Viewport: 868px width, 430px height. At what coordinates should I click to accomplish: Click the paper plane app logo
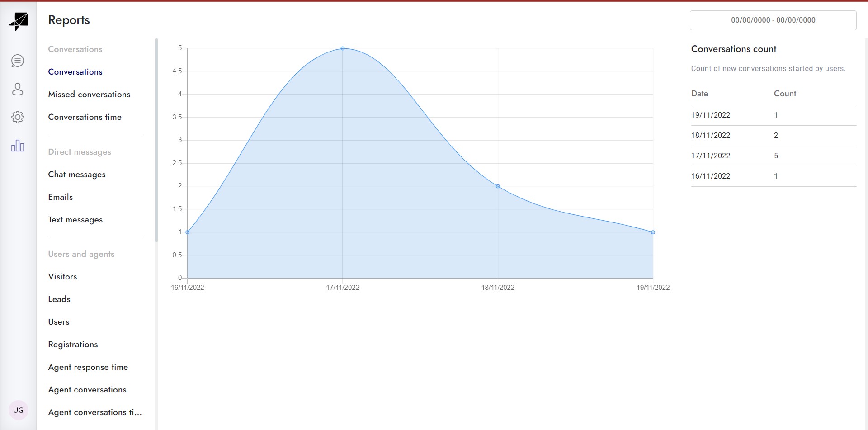pos(19,21)
